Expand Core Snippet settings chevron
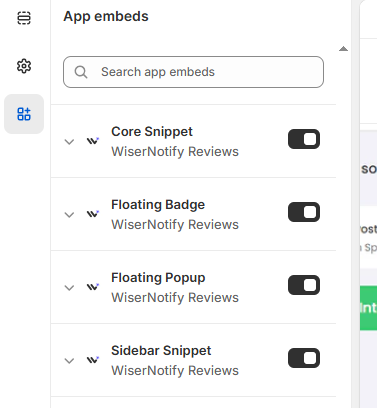This screenshot has height=408, width=377. pos(69,142)
